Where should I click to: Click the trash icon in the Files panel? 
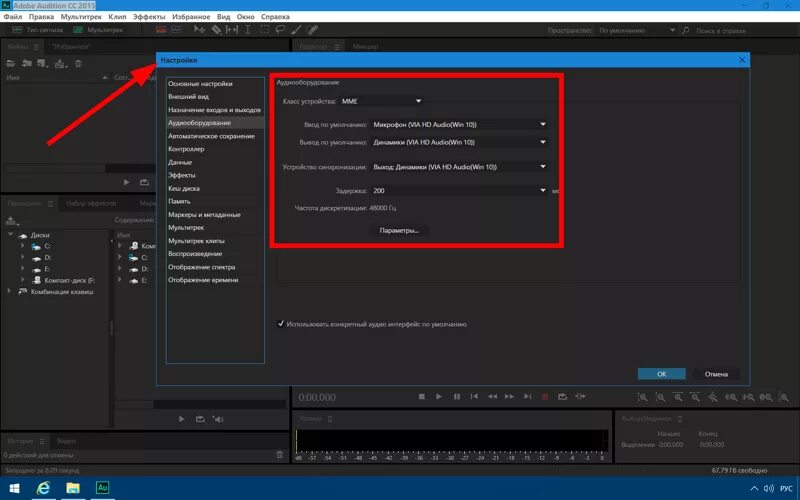(x=78, y=63)
